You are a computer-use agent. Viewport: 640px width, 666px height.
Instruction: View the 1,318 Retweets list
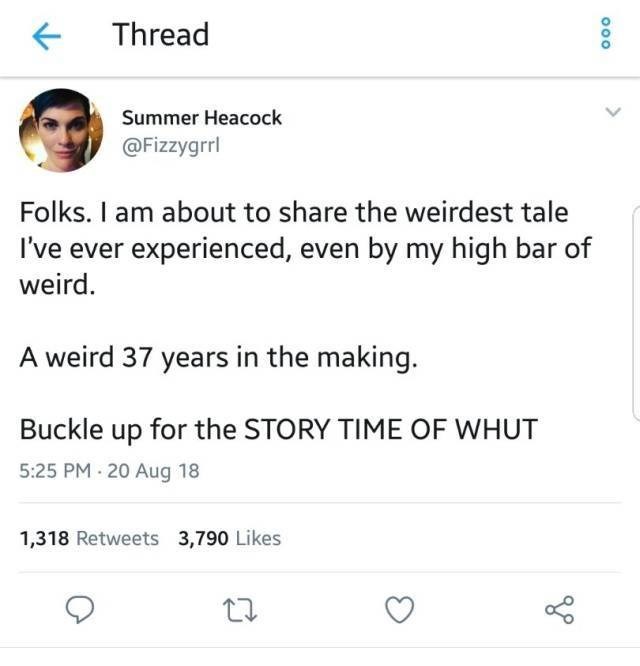[x=89, y=538]
